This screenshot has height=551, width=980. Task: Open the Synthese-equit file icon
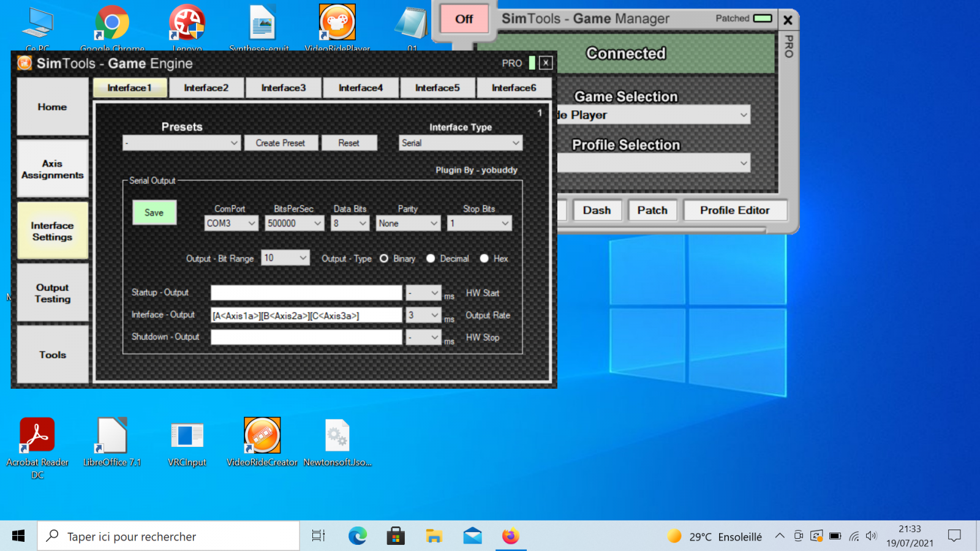tap(262, 28)
